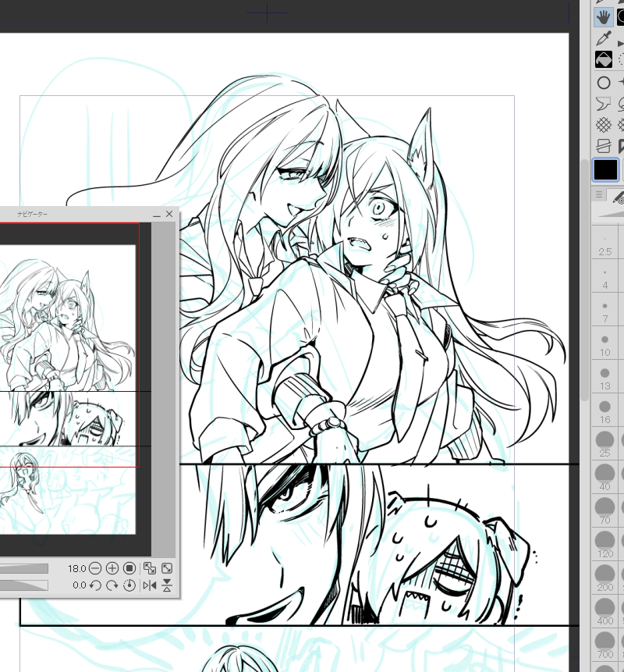Flip canvas horizontally in the Navigator

(x=150, y=585)
